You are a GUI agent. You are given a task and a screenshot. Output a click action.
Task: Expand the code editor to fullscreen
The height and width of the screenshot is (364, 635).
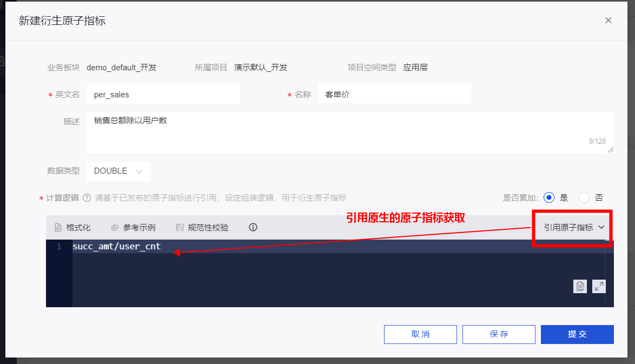(x=599, y=286)
